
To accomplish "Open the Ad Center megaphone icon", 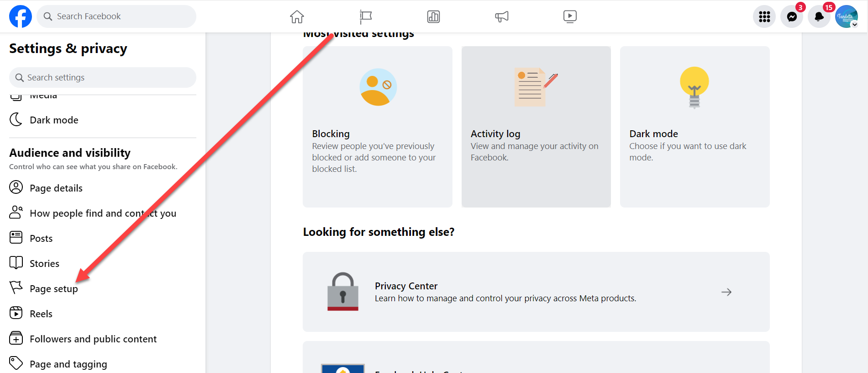I will click(x=501, y=16).
